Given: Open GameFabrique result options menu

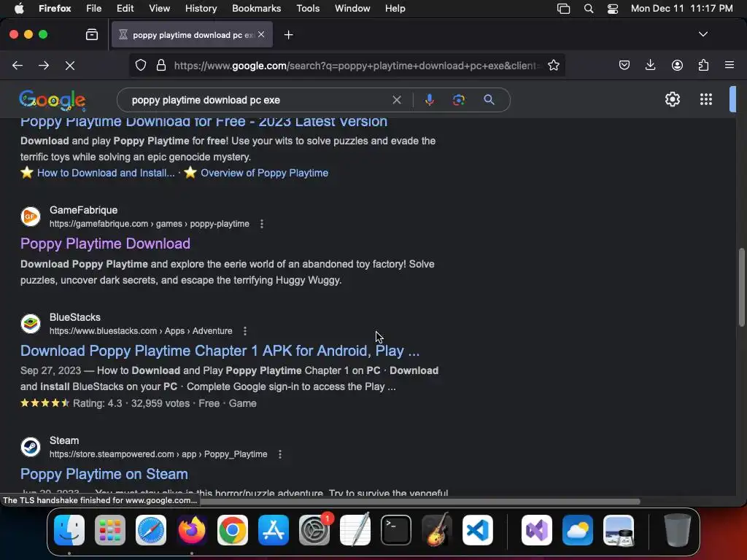Looking at the screenshot, I should 262,224.
